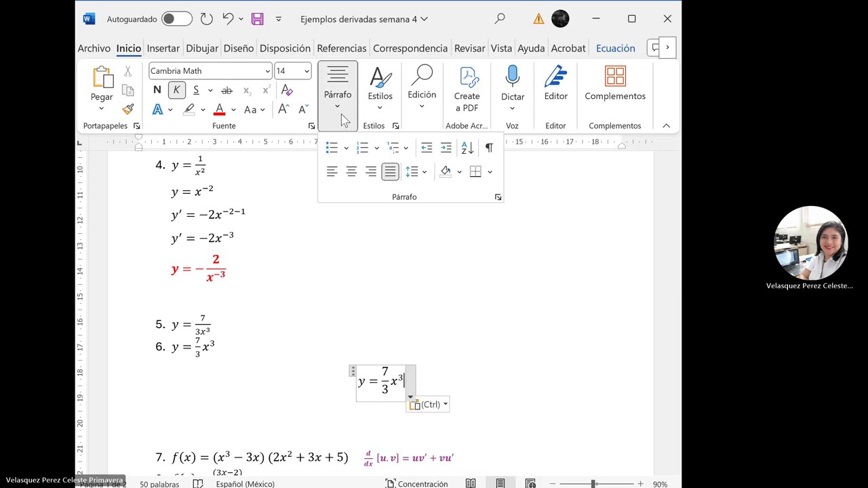
Task: Expand the (Ctrl) paste options dropdown
Action: point(445,405)
